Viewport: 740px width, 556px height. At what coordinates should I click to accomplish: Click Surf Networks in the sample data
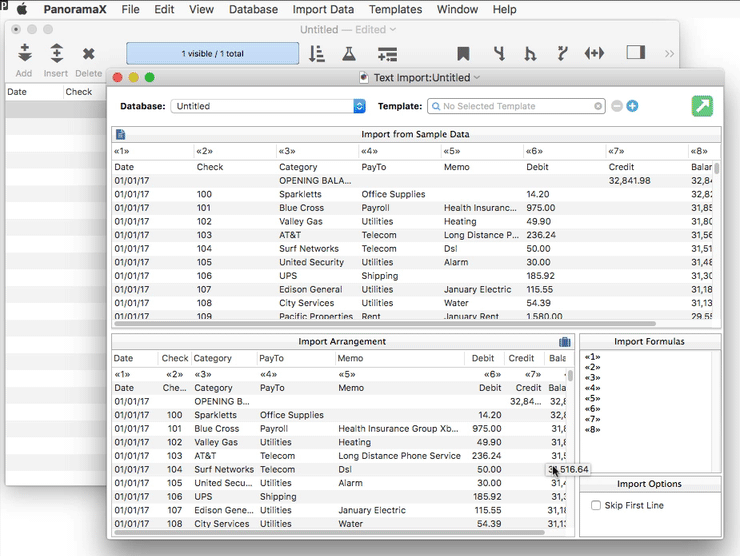pyautogui.click(x=309, y=249)
